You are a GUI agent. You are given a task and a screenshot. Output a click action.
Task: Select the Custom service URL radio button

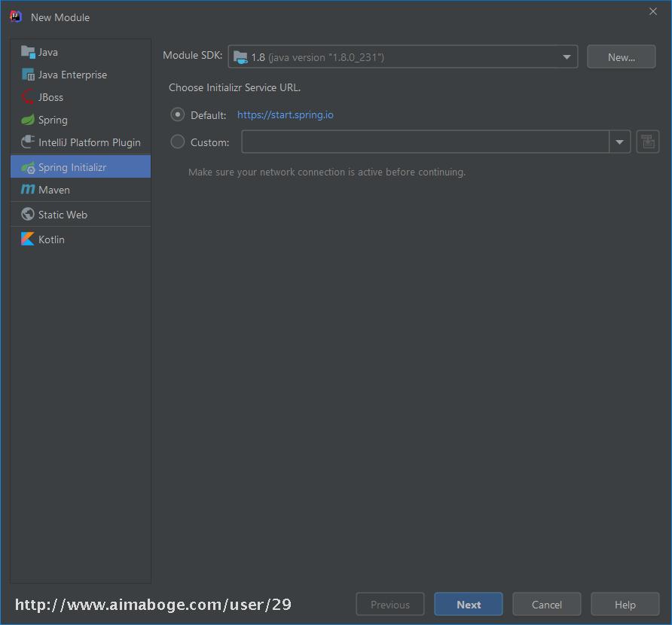[x=178, y=142]
